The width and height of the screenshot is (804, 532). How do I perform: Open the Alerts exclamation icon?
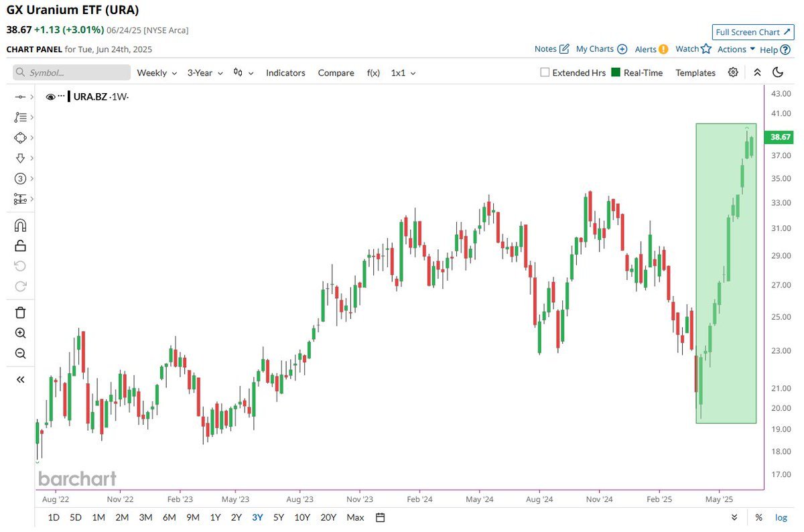point(663,49)
